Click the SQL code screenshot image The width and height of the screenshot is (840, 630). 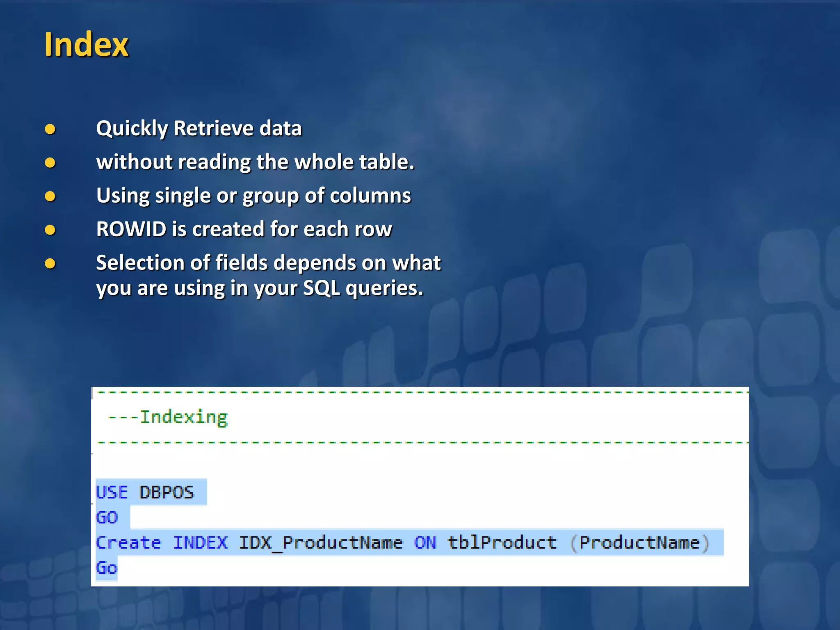pyautogui.click(x=420, y=486)
